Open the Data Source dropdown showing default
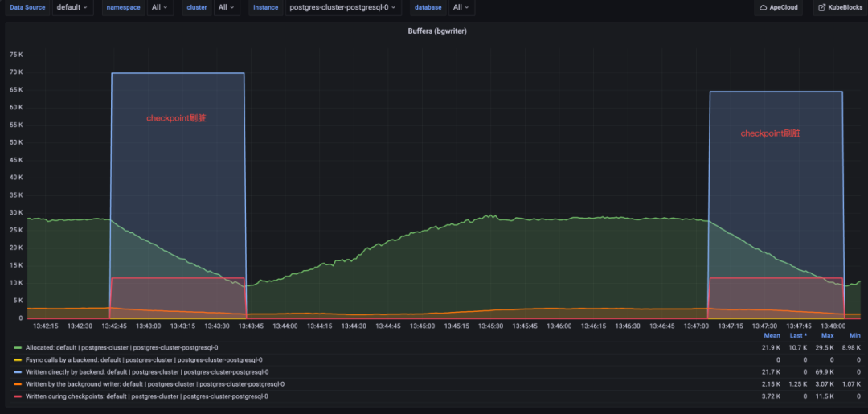 point(72,7)
